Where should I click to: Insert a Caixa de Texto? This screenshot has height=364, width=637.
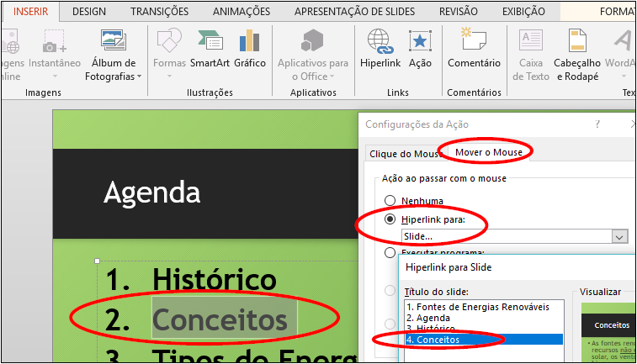pos(531,55)
